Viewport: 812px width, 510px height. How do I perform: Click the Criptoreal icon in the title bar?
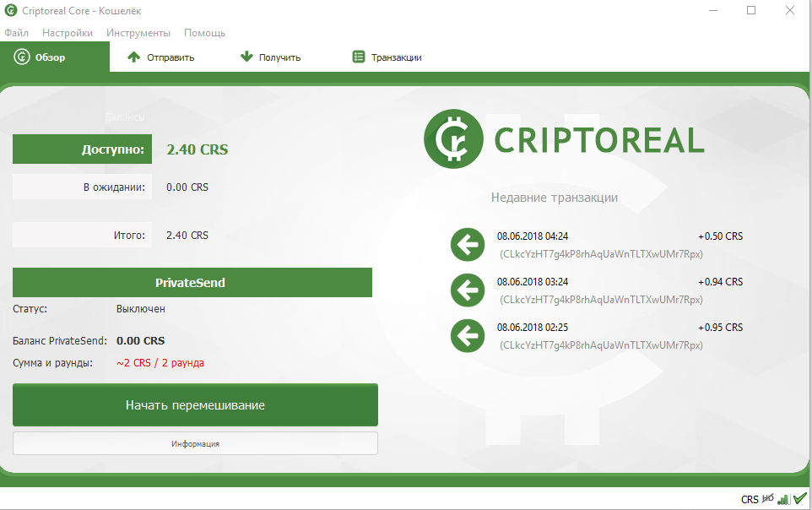pyautogui.click(x=11, y=10)
